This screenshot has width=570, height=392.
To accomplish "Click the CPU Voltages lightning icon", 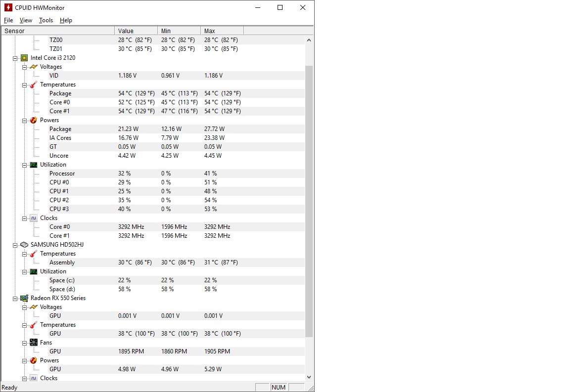I will click(x=34, y=67).
